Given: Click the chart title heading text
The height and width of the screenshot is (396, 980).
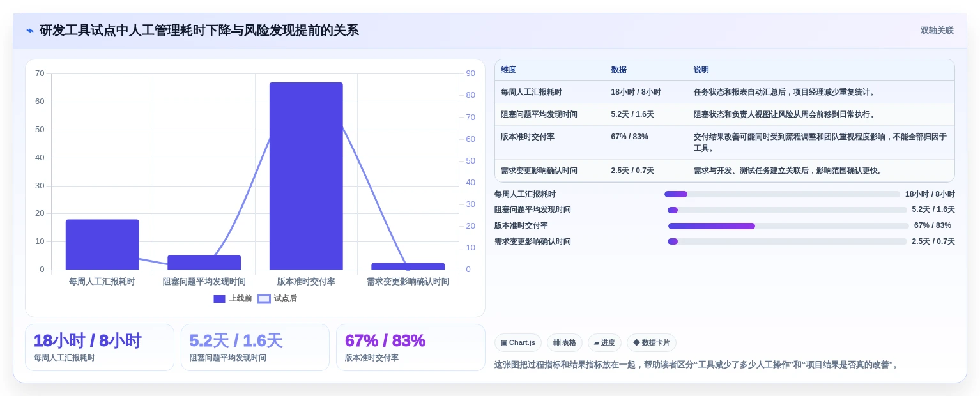Looking at the screenshot, I should coord(199,31).
